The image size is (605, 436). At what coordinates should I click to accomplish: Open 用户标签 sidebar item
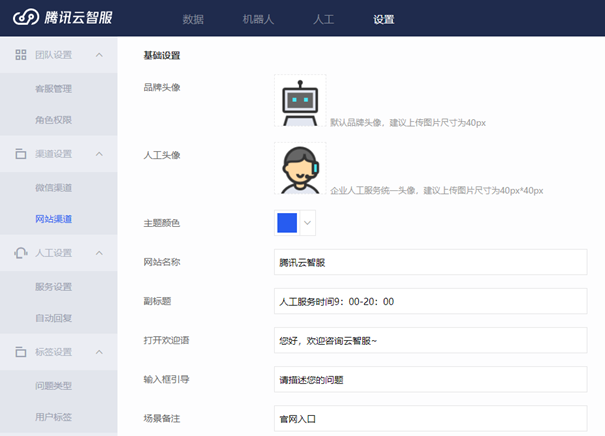coord(54,417)
